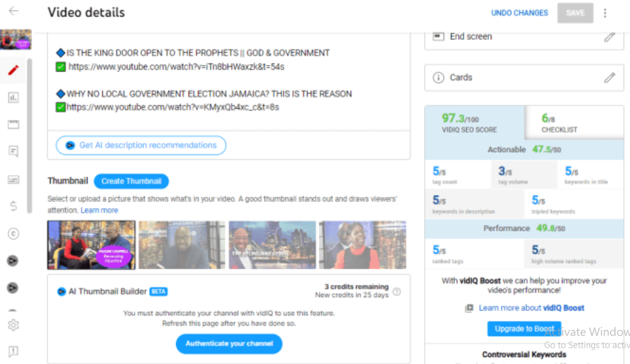This screenshot has width=630, height=364.
Task: Open the Settings gear near the sidebar bottom
Action: click(x=14, y=325)
